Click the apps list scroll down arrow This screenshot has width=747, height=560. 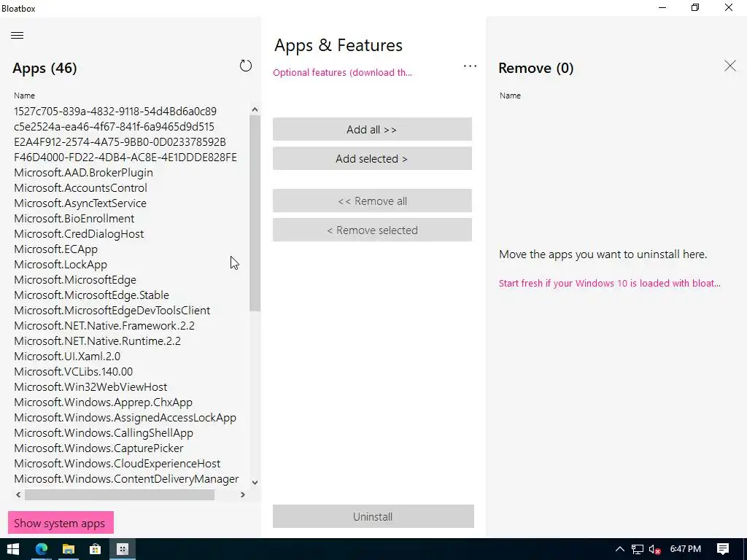click(x=255, y=483)
